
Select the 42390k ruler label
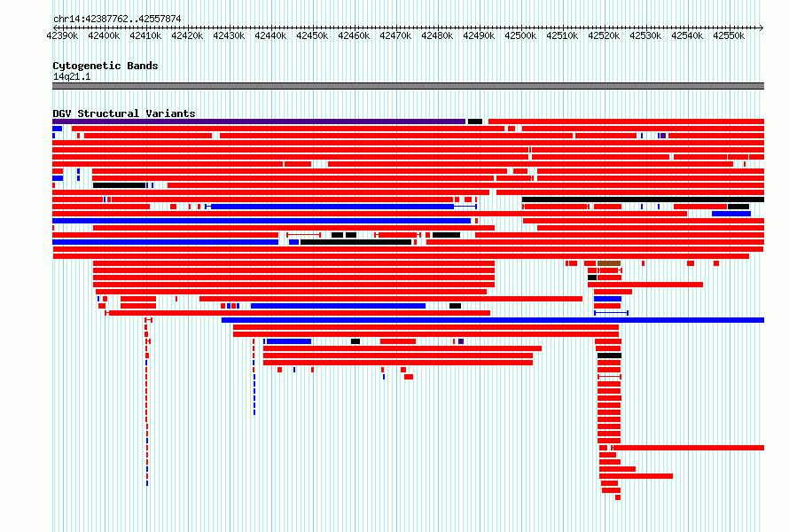(x=62, y=35)
